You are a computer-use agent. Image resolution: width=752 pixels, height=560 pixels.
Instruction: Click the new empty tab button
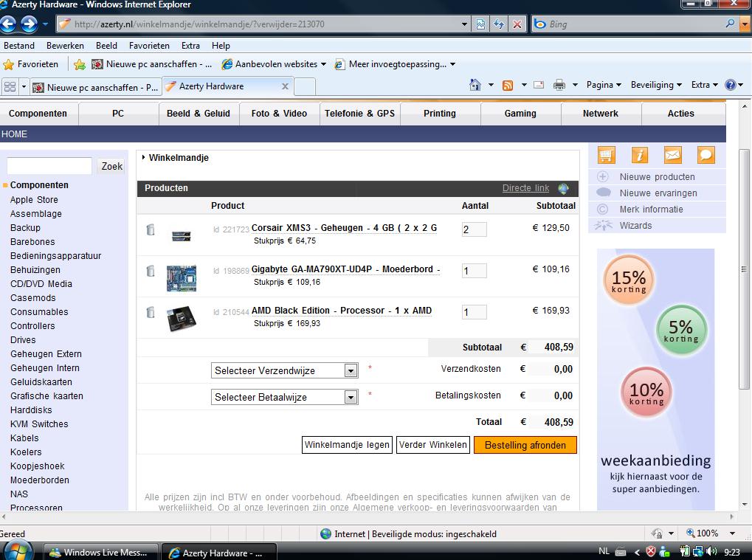tap(305, 87)
